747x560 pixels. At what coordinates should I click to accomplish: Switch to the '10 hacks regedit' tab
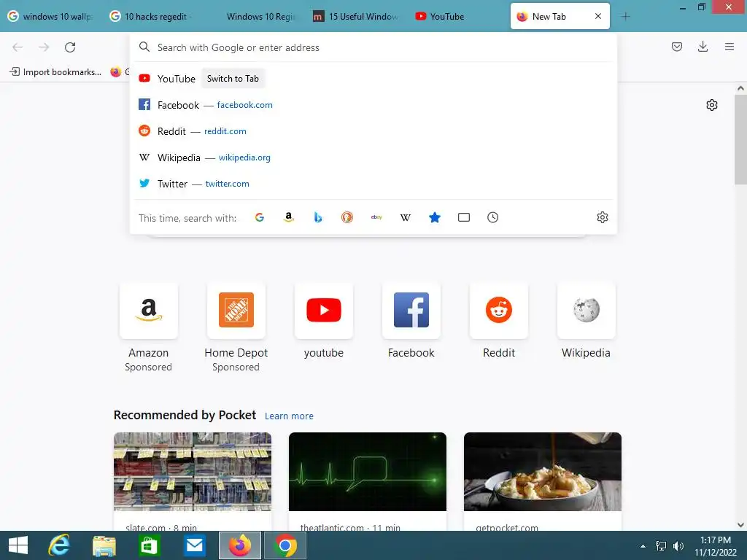pos(152,16)
